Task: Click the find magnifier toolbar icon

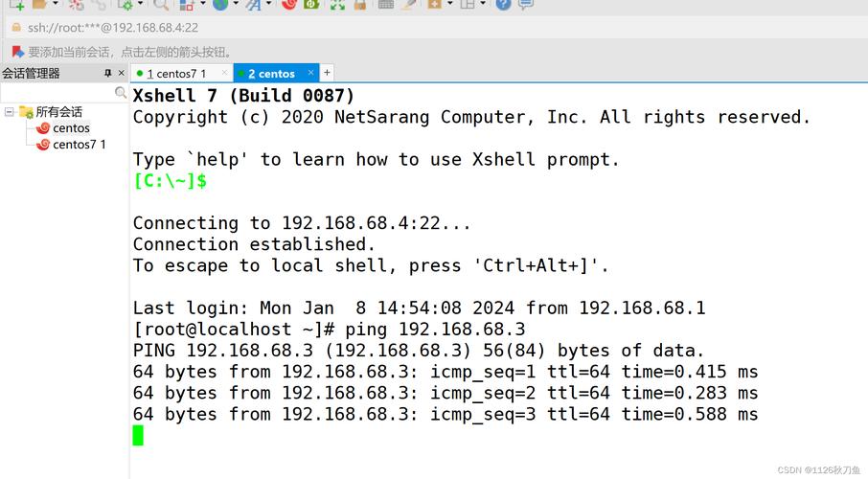Action: 161,5
